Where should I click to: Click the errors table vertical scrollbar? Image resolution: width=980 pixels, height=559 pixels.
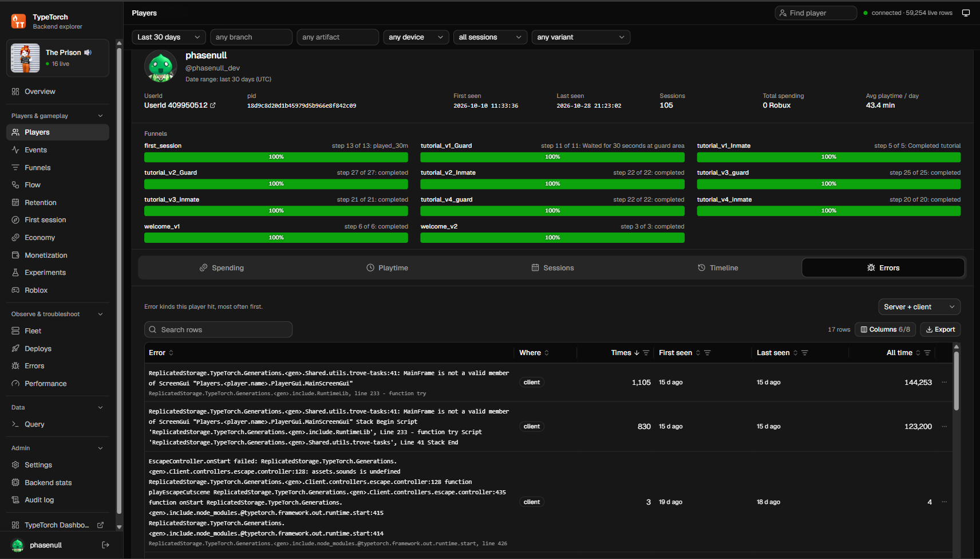pyautogui.click(x=956, y=380)
